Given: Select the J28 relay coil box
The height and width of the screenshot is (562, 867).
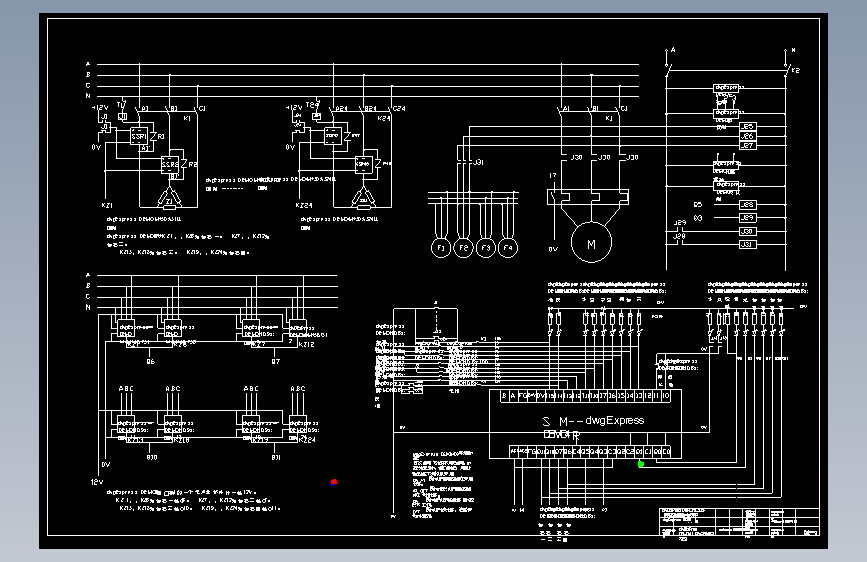Looking at the screenshot, I should pyautogui.click(x=747, y=205).
